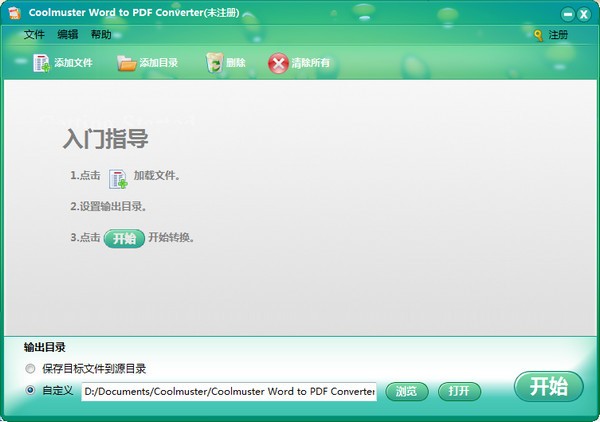The height and width of the screenshot is (422, 600).
Task: Open the 编辑 menu
Action: 68,34
